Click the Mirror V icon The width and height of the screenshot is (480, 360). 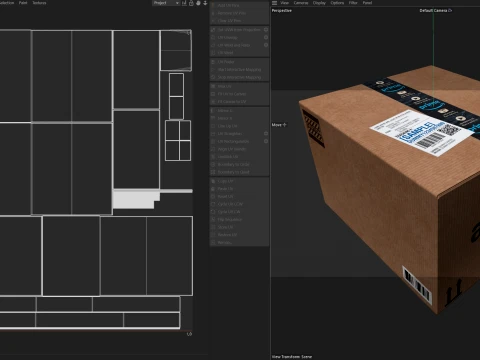click(x=213, y=118)
